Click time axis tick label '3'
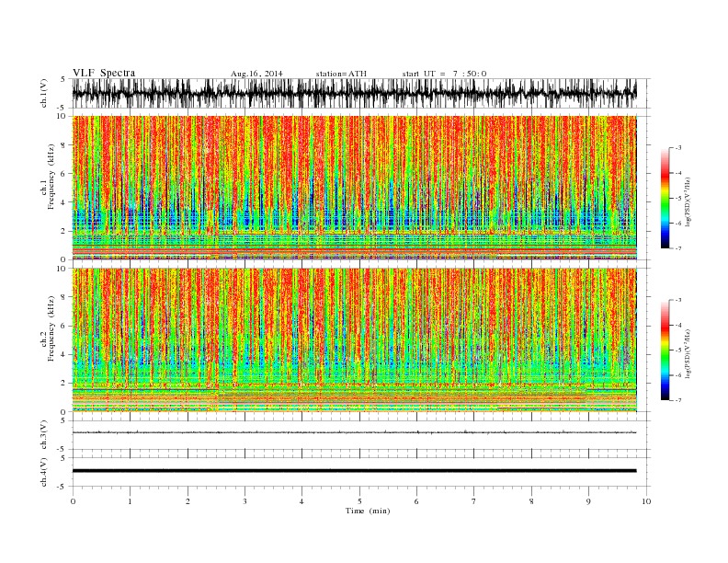Screen dimensions: 728x563 coord(245,501)
